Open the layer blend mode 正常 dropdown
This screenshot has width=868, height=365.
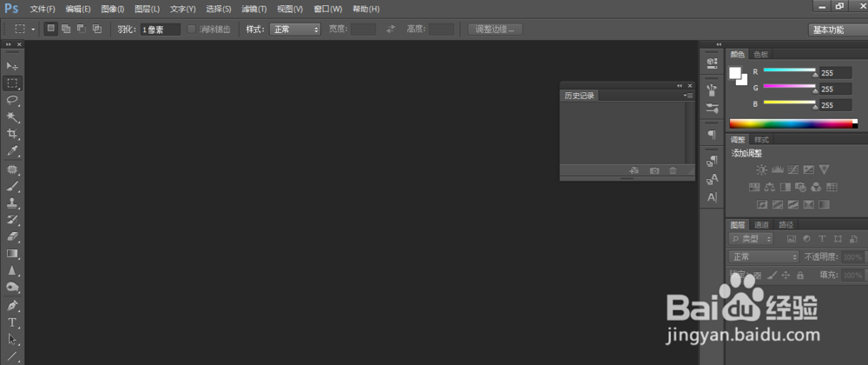coord(764,257)
